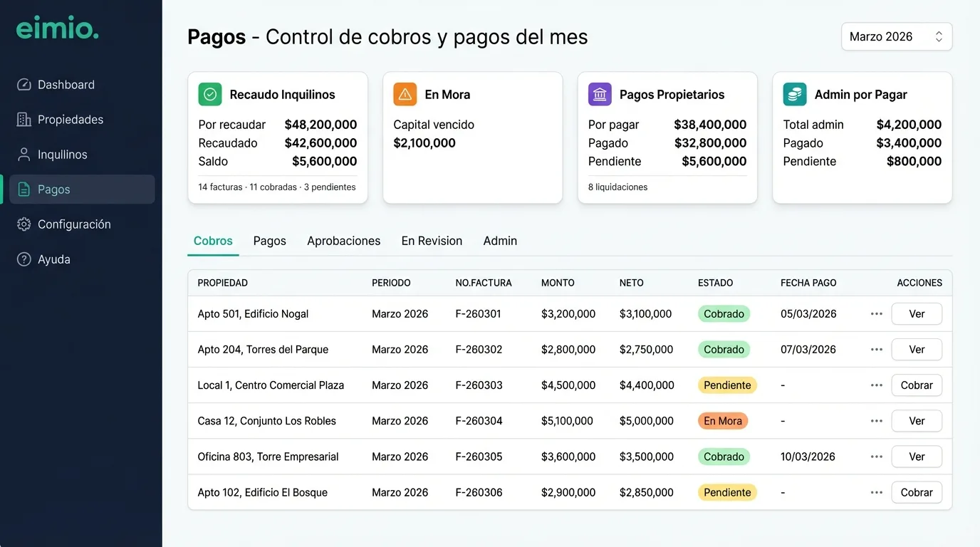Open Configuración via the gear icon
The image size is (980, 547).
pos(23,224)
